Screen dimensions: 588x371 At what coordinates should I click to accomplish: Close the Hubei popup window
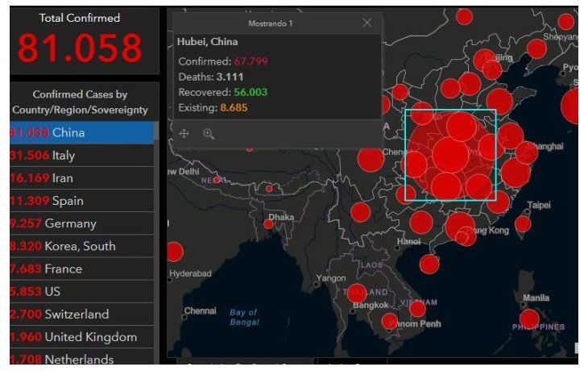click(x=367, y=23)
